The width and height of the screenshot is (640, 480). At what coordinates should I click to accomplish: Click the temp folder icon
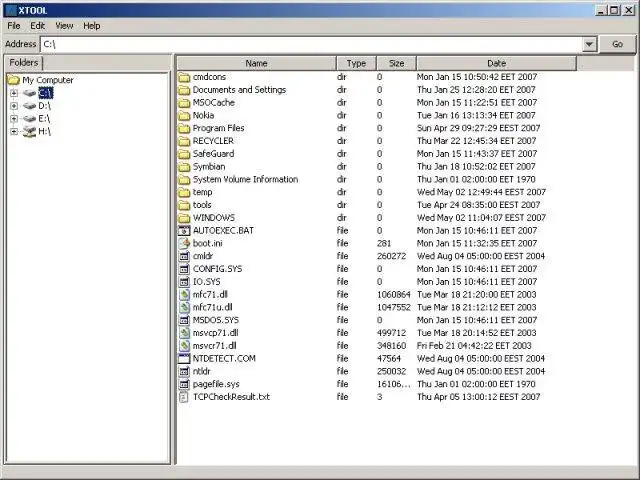[x=184, y=192]
